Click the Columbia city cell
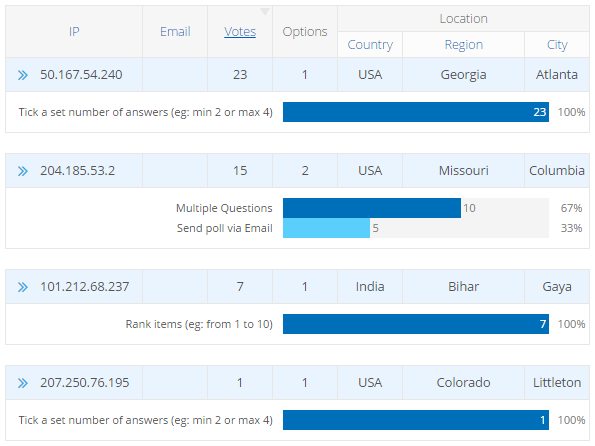The width and height of the screenshot is (595, 446). click(557, 171)
